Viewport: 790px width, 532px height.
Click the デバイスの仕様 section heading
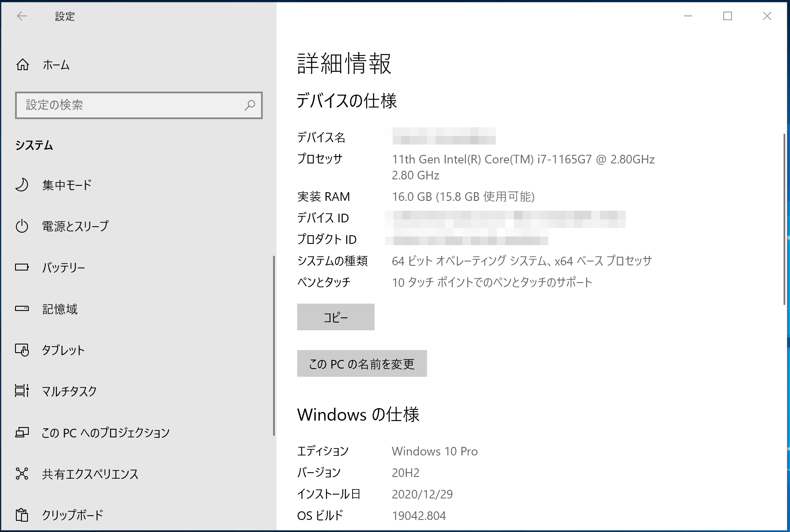(x=347, y=101)
